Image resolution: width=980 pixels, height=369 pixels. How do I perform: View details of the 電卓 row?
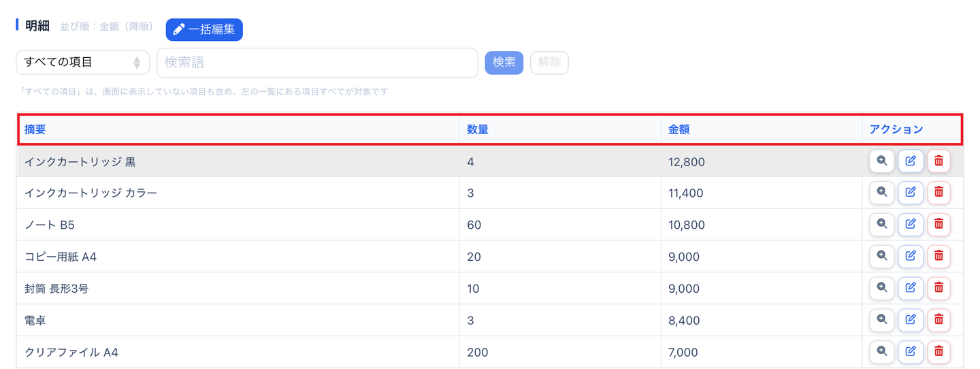coord(882,319)
